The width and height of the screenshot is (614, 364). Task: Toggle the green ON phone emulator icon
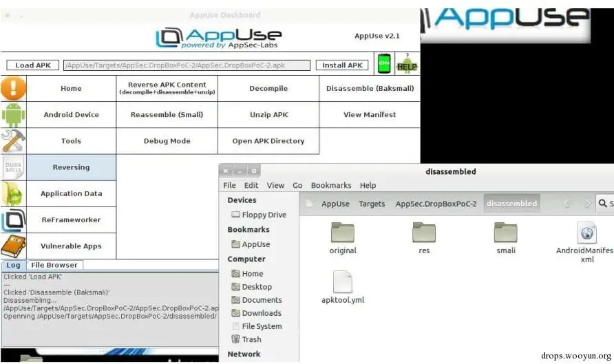[x=384, y=63]
